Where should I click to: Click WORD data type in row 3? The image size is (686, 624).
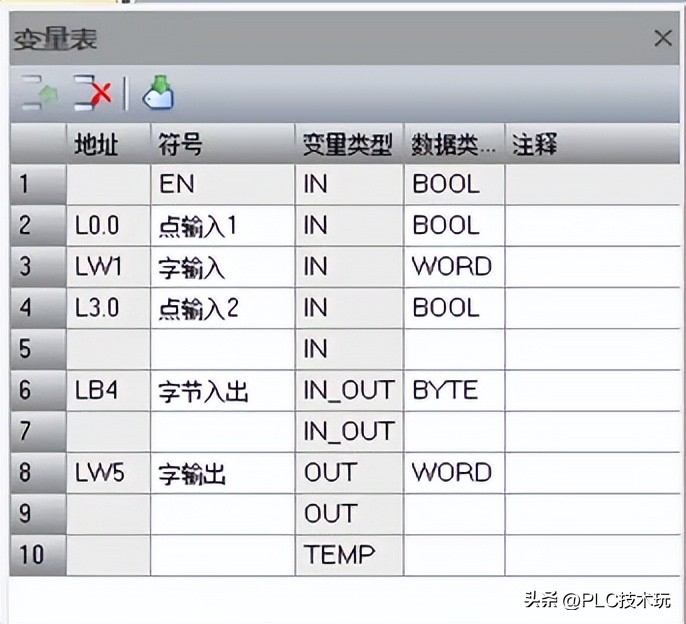[454, 266]
